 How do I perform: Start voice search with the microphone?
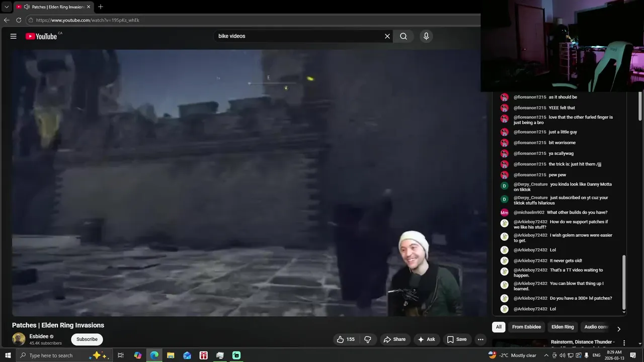[x=426, y=36]
